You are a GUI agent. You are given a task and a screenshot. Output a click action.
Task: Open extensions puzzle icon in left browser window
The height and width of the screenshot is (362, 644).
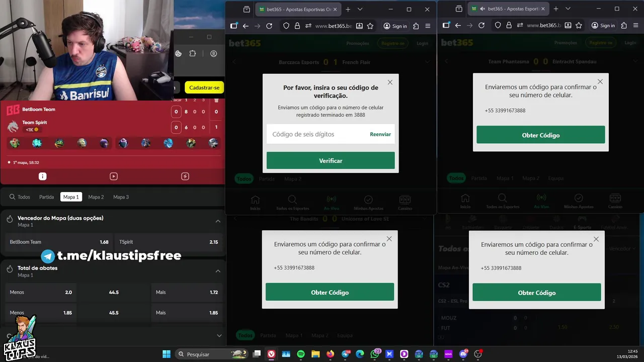(416, 26)
